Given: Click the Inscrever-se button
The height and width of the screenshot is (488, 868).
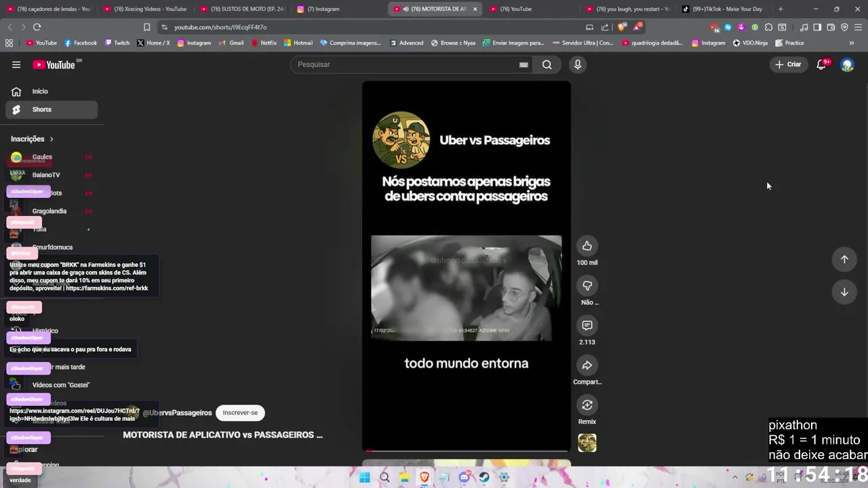Looking at the screenshot, I should [x=240, y=413].
